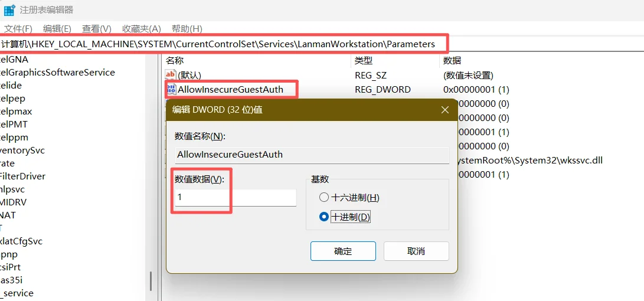Select the elGNA tree item
Viewport: 644px width, 301px height.
(x=14, y=60)
